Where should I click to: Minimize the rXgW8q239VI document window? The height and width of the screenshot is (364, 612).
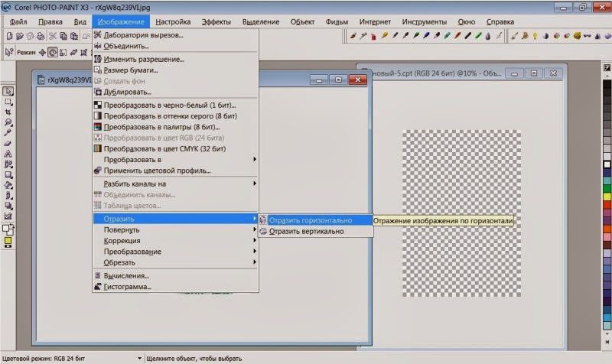(x=319, y=80)
